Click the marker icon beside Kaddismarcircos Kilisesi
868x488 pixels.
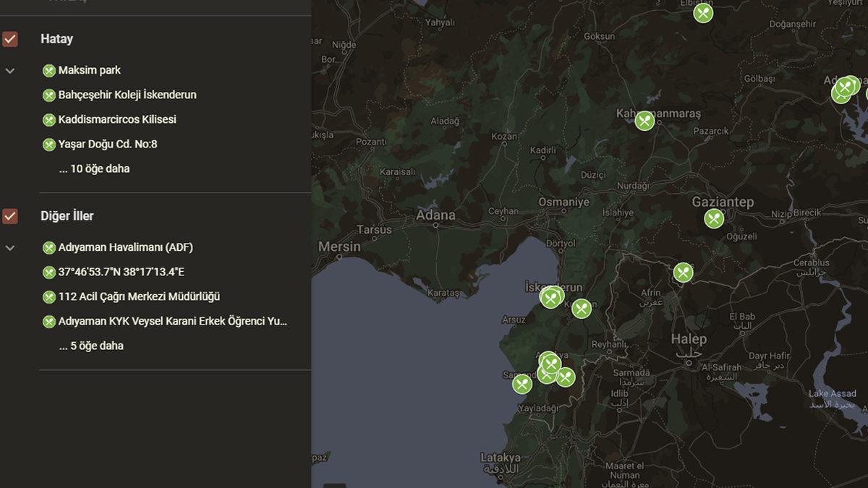(x=49, y=120)
